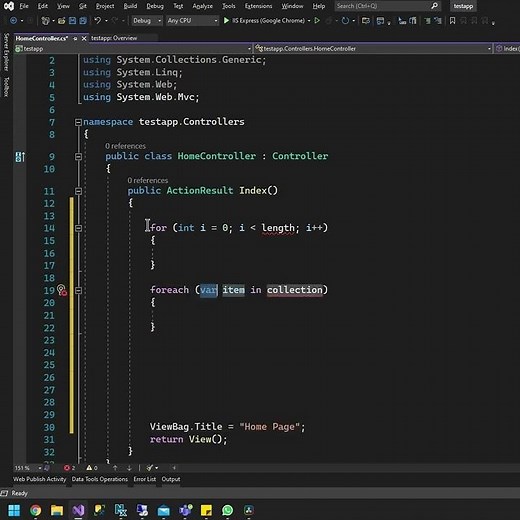The image size is (520, 520).
Task: Collapse the for loop block
Action: click(78, 228)
